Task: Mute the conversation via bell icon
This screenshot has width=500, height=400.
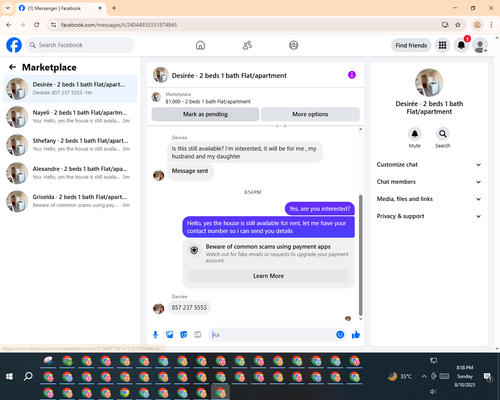Action: tap(415, 134)
